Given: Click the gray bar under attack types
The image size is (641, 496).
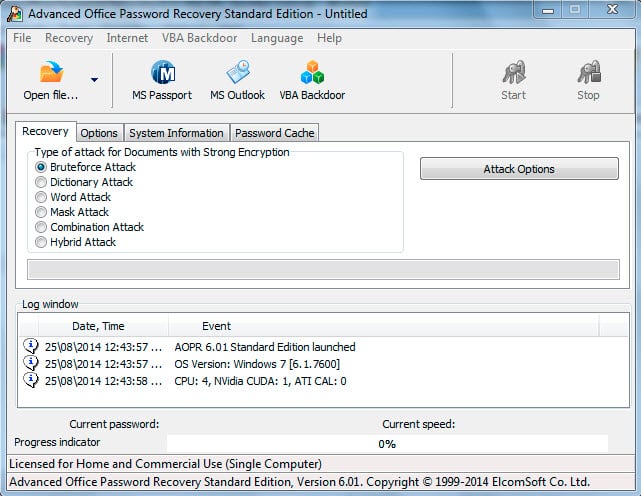Looking at the screenshot, I should pyautogui.click(x=323, y=269).
